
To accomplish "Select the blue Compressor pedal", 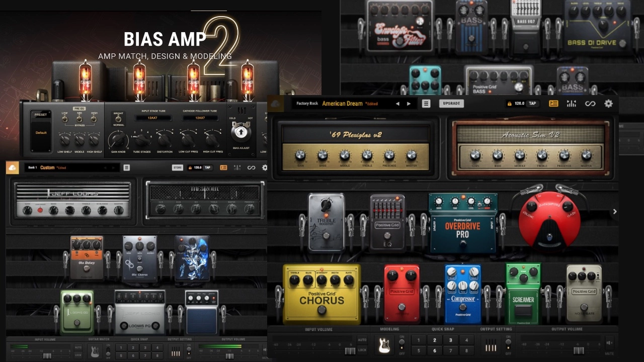I will click(x=463, y=294).
